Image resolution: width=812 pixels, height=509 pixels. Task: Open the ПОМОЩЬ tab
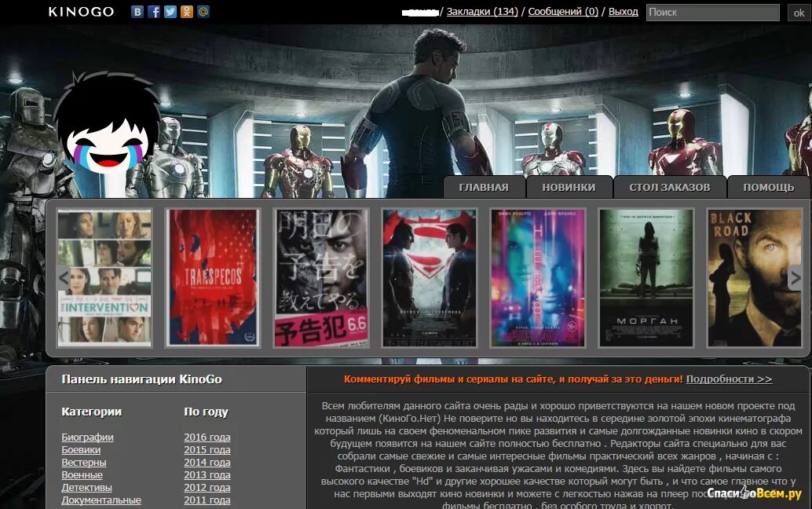tap(769, 188)
